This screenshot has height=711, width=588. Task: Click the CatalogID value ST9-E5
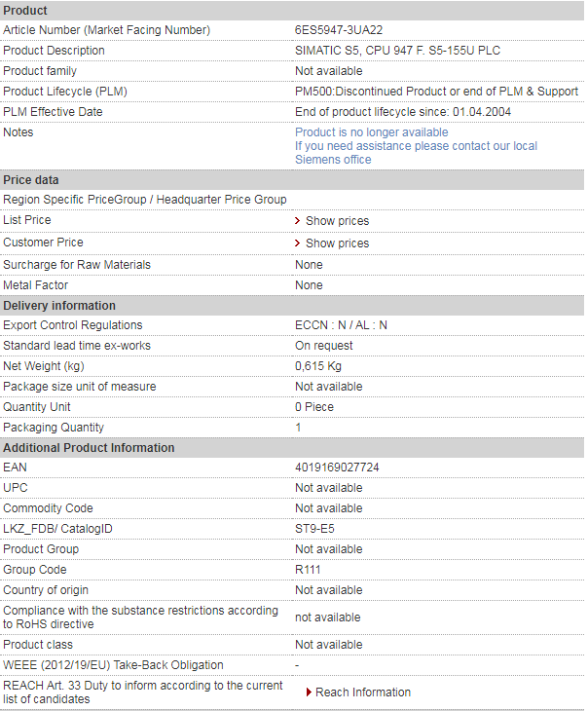(314, 529)
